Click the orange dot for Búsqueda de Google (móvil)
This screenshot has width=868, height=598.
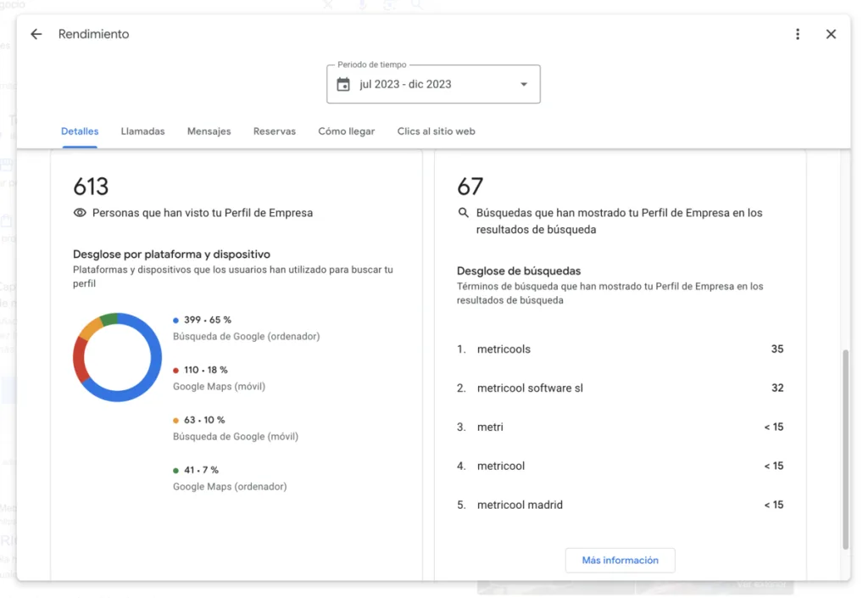point(175,420)
